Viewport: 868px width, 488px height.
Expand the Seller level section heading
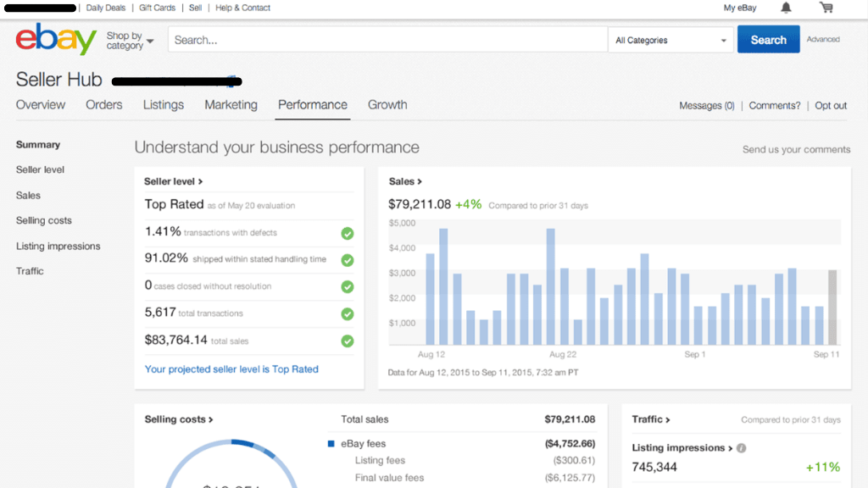[x=173, y=181]
